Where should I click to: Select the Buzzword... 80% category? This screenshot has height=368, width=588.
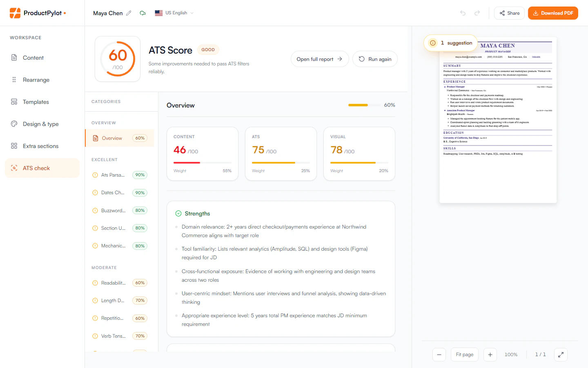(120, 211)
